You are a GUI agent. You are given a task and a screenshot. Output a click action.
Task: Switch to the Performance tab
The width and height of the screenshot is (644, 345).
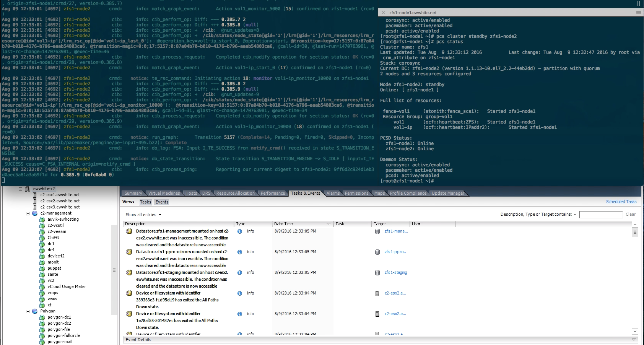click(273, 193)
